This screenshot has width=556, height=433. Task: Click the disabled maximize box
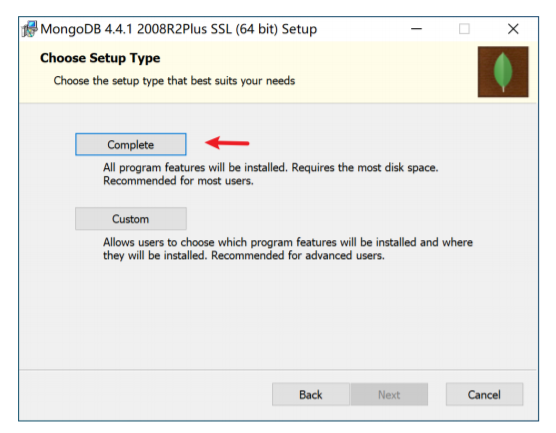(x=464, y=29)
